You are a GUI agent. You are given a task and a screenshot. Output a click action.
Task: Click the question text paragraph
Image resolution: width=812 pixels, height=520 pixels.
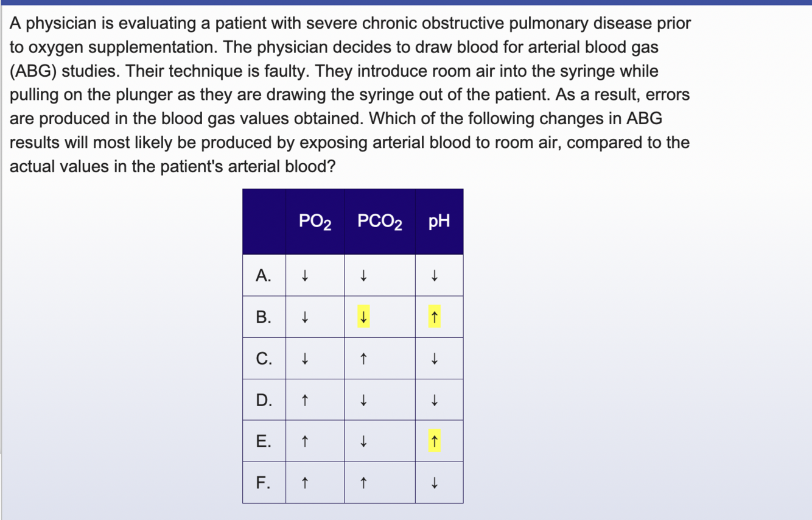tap(350, 94)
